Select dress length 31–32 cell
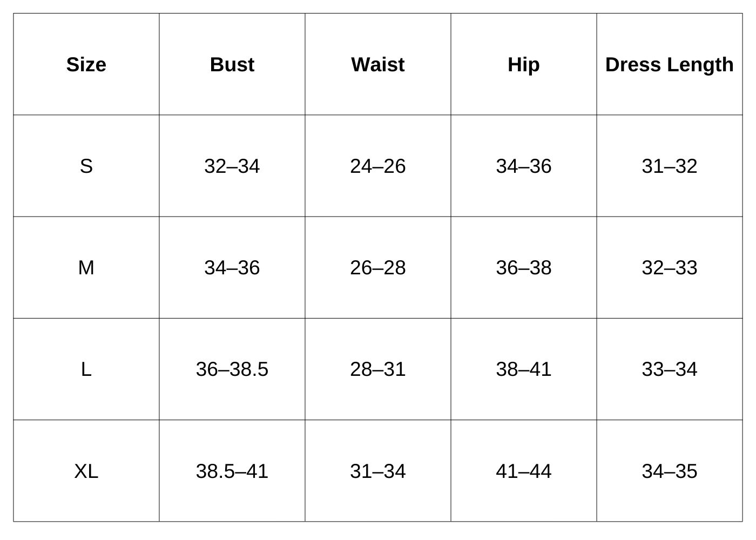 point(670,166)
